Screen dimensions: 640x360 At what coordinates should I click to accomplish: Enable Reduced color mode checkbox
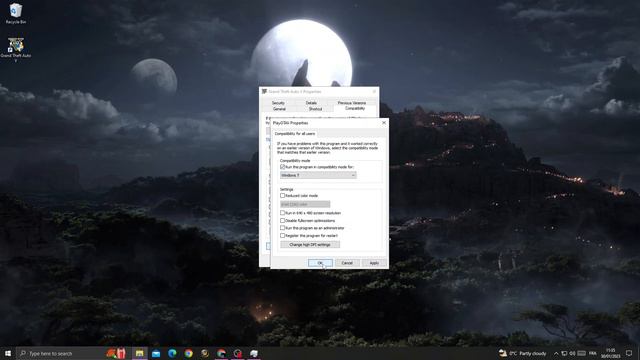point(282,196)
